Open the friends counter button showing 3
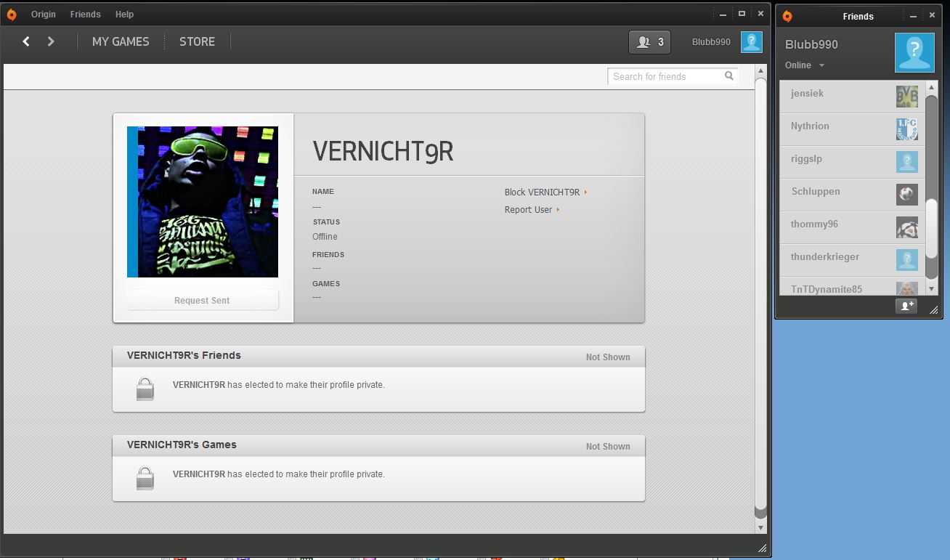Screen dimensions: 950x560 click(x=649, y=42)
